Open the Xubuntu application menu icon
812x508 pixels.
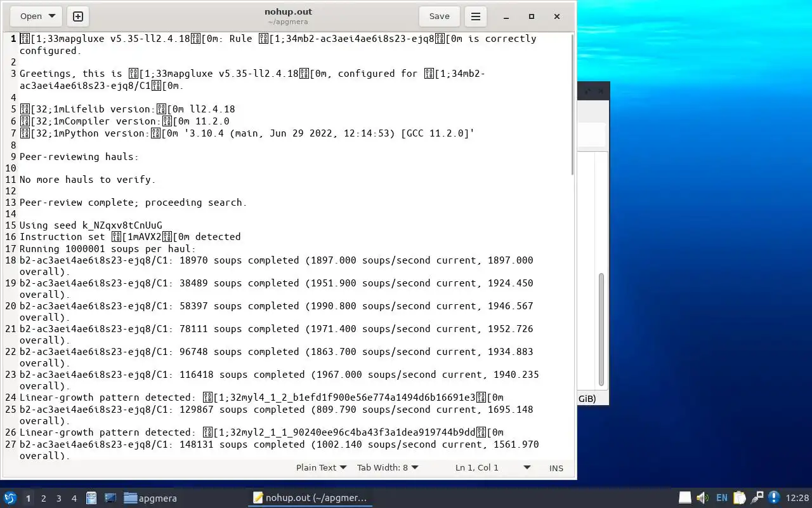tap(10, 498)
